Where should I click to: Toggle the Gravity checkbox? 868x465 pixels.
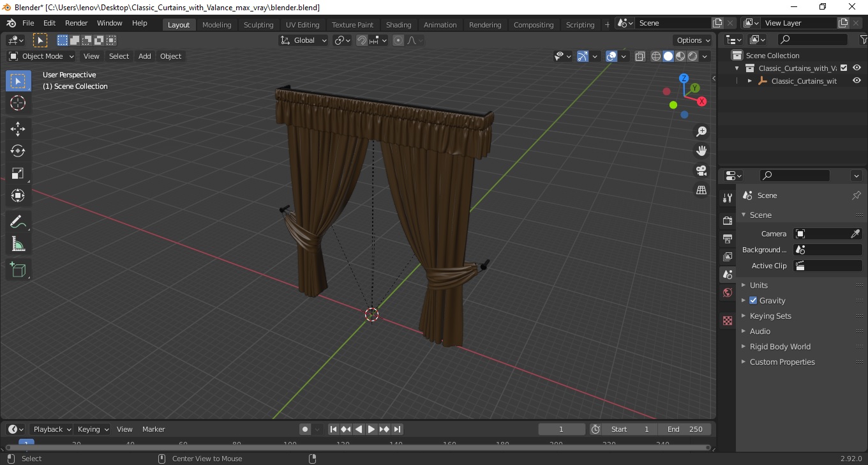753,300
